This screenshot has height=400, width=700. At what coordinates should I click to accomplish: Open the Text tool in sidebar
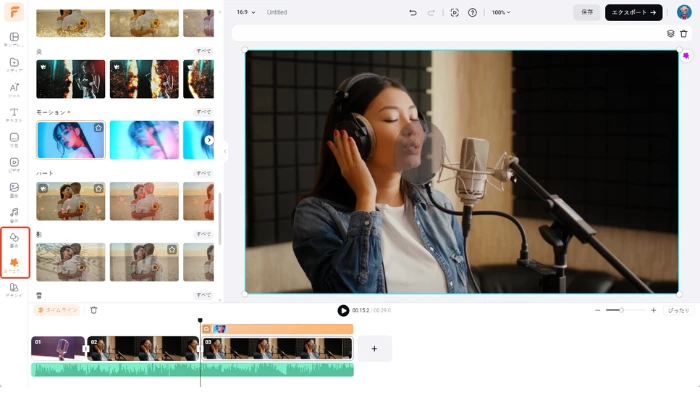14,115
